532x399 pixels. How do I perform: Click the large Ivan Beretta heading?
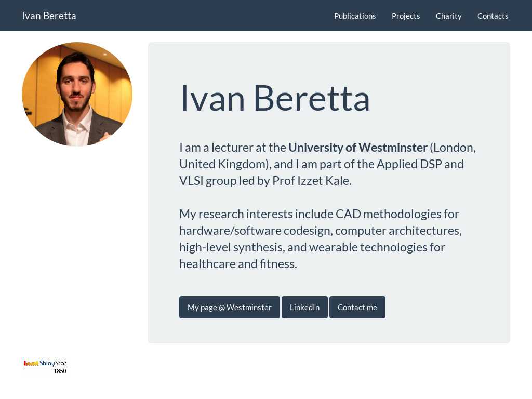(275, 98)
